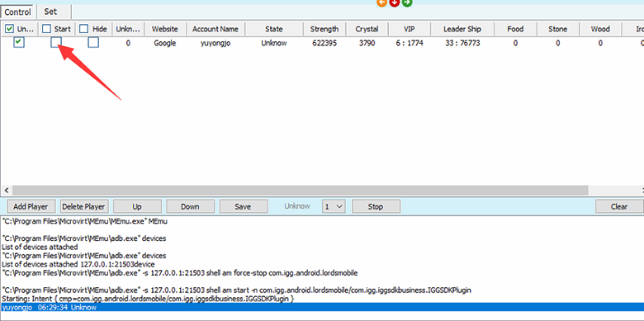This screenshot has height=321, width=644.
Task: Click the 'Starting: Intent' log line
Action: click(x=148, y=299)
